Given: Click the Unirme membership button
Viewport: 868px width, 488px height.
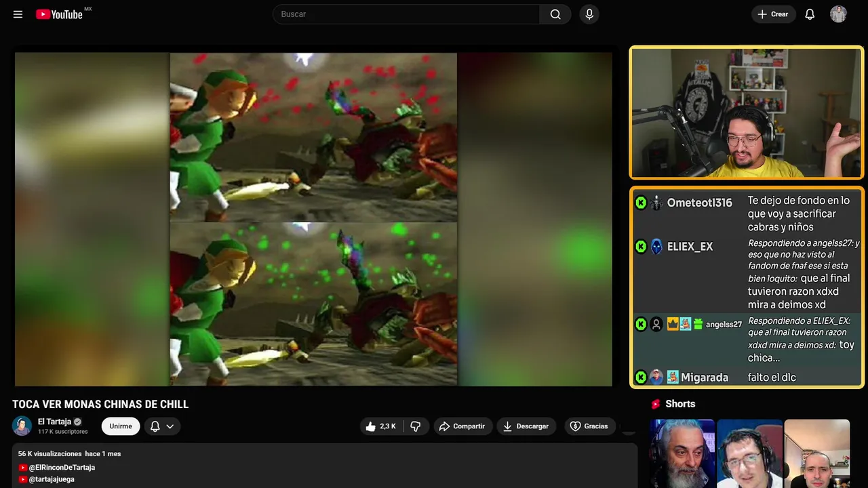Looking at the screenshot, I should pos(121,426).
